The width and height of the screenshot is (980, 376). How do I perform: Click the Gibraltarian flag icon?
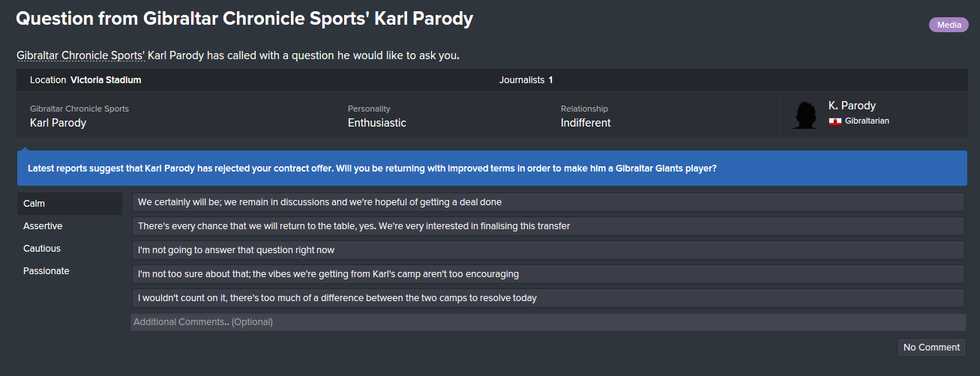[x=835, y=121]
